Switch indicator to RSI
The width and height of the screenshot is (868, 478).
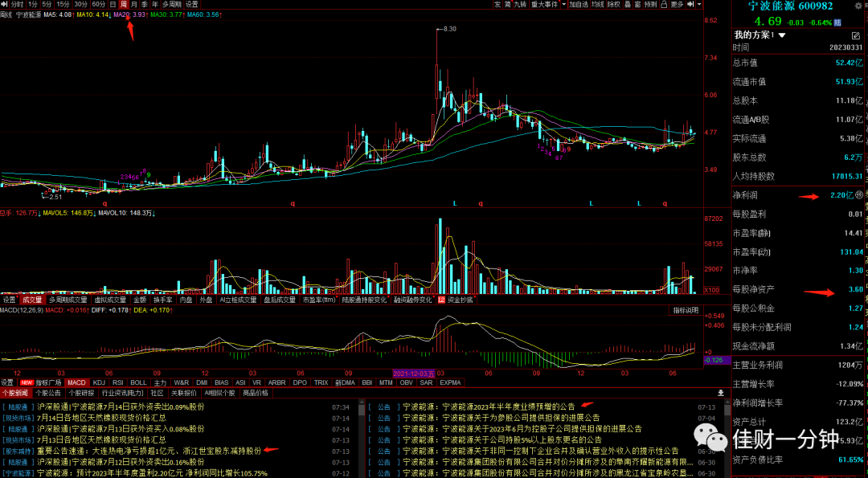coord(117,382)
